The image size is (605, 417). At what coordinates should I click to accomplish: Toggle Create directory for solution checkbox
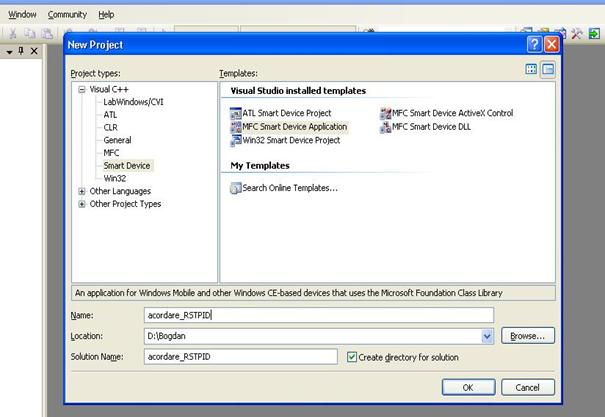click(x=352, y=357)
